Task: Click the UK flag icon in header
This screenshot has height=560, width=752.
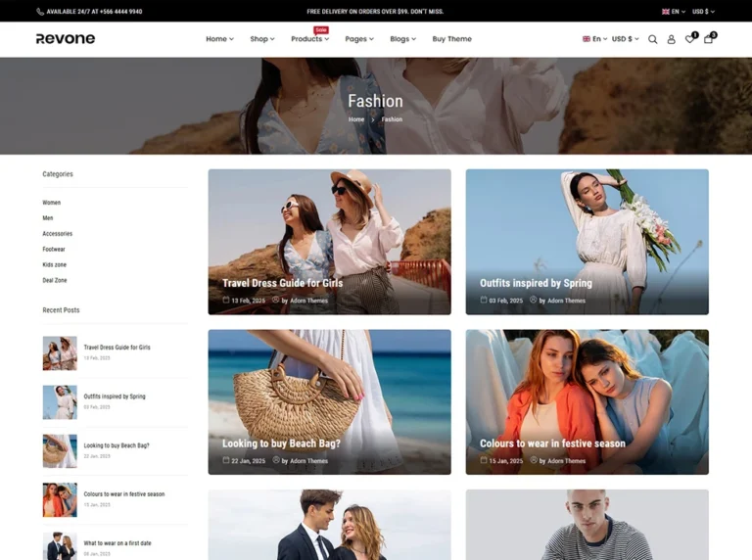Action: click(587, 39)
